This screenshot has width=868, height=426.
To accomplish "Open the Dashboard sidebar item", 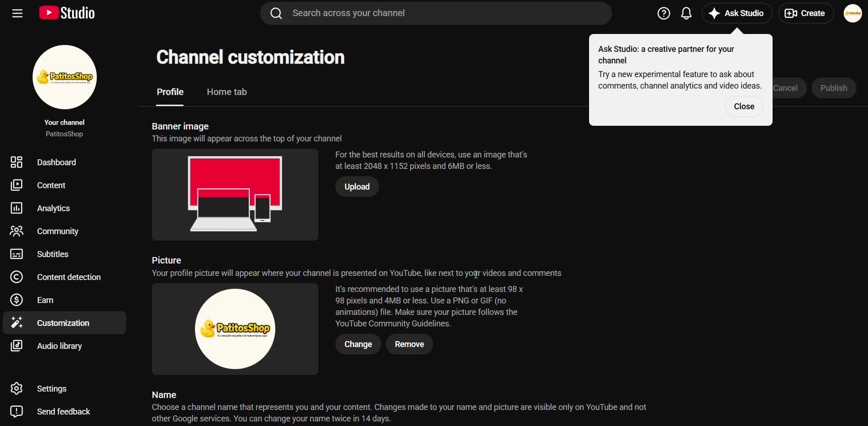I will (x=64, y=162).
